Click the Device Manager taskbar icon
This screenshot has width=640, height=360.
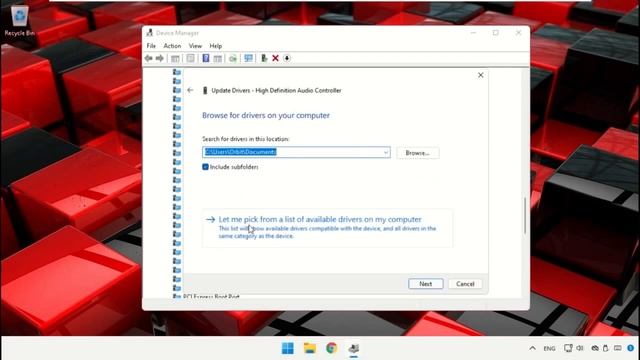[x=354, y=348]
